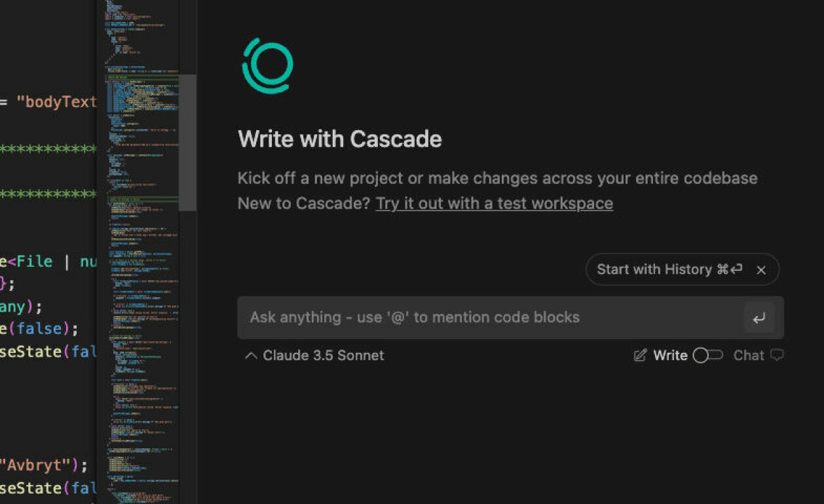Viewport: 824px width, 504px height.
Task: Dismiss the Start with History chip
Action: (x=761, y=270)
